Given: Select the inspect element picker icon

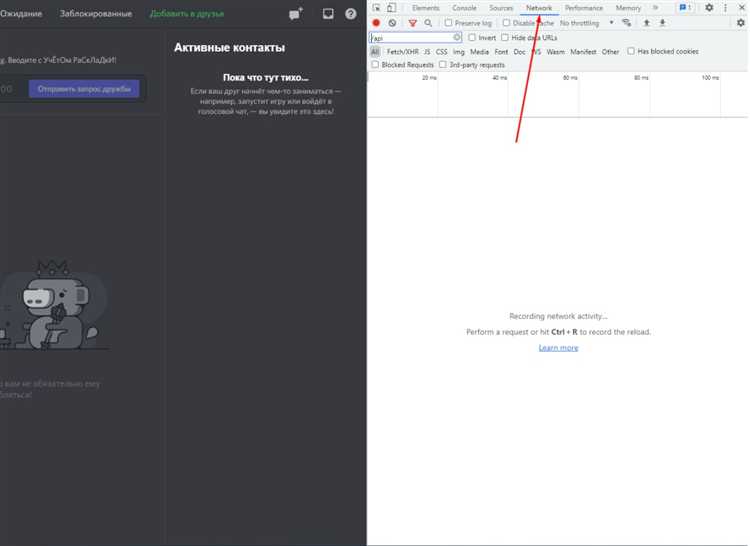Looking at the screenshot, I should tap(376, 8).
